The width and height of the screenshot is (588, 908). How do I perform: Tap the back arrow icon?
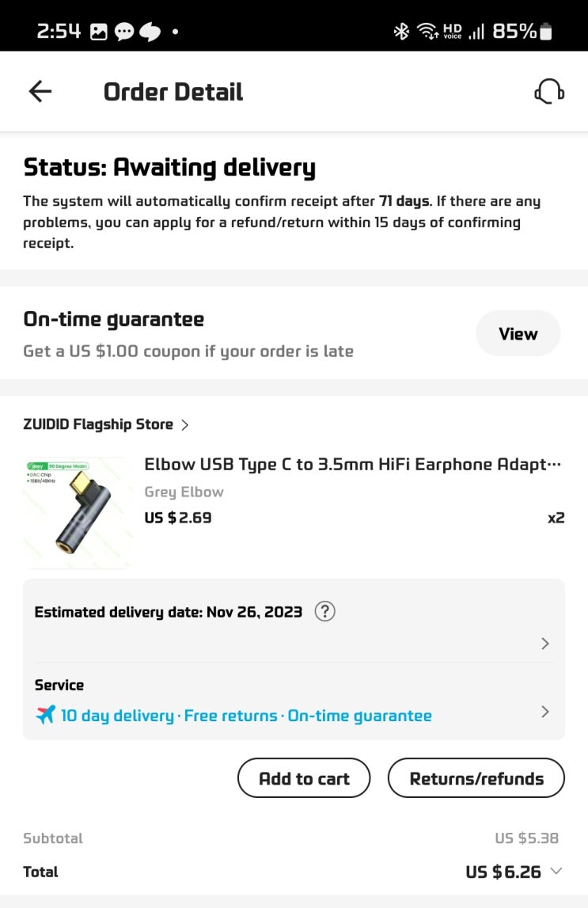[40, 92]
